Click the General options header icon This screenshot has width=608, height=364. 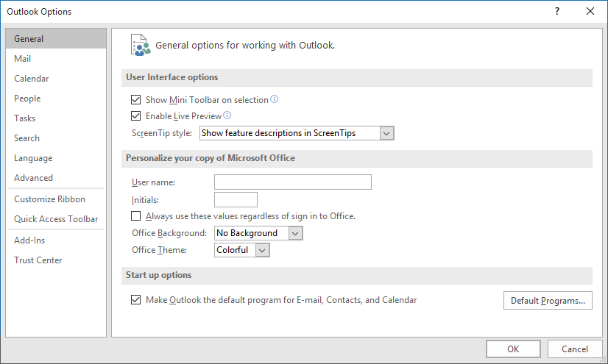pyautogui.click(x=140, y=45)
